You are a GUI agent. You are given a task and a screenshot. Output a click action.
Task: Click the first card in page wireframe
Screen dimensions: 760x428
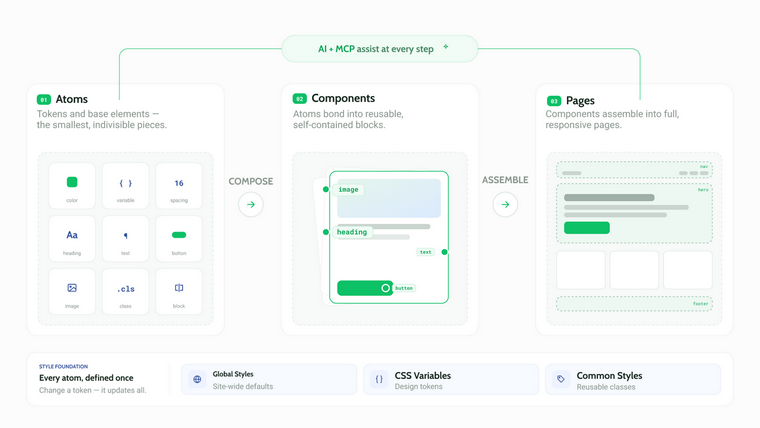point(581,270)
